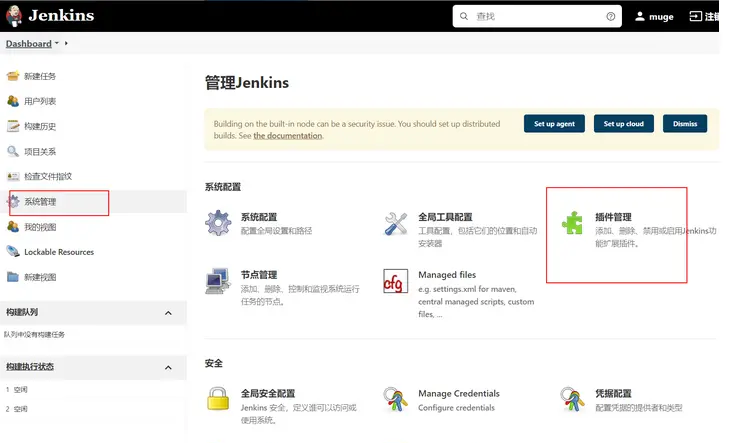Screen dimensions: 743x443
Task: Click the 新建任务 new item icon
Action: pyautogui.click(x=13, y=76)
